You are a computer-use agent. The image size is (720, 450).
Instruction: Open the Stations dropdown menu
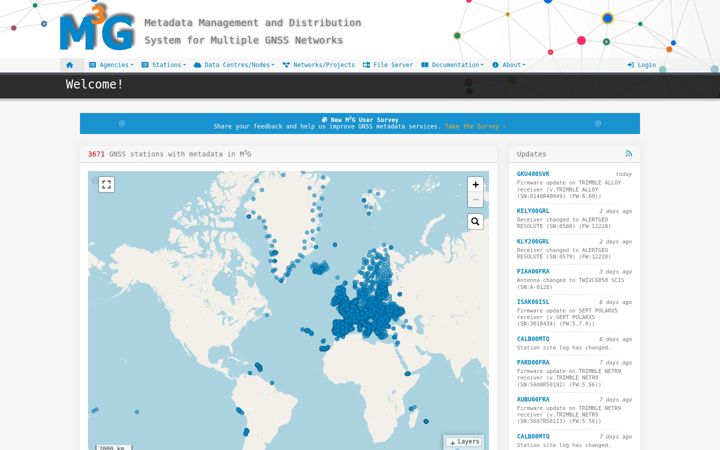[x=164, y=65]
